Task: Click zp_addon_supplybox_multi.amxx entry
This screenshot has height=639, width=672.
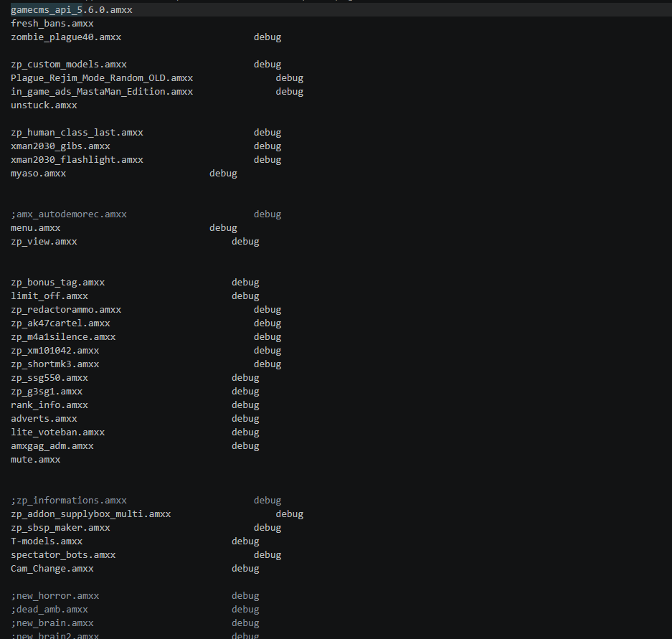Action: pos(91,514)
